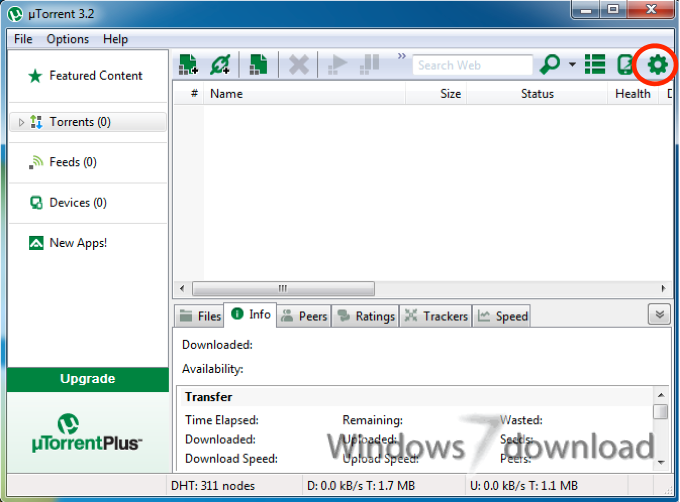Sort by the Status column header
680x502 pixels.
click(x=537, y=93)
